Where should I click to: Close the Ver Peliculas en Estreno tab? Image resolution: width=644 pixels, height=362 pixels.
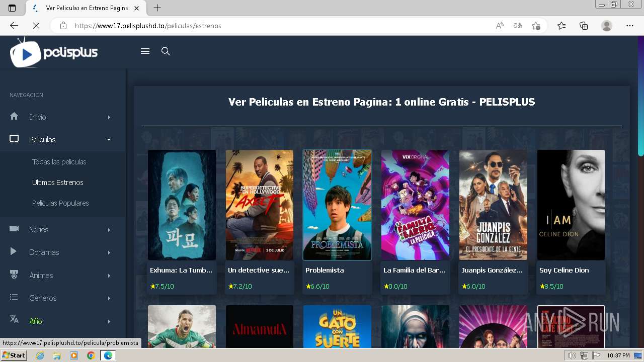tap(136, 8)
